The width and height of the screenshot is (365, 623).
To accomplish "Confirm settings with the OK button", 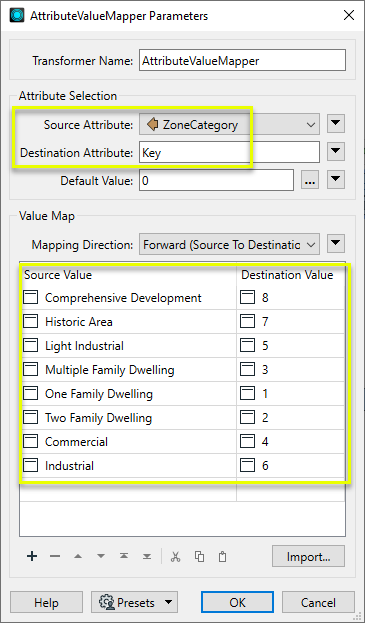I will 237,603.
